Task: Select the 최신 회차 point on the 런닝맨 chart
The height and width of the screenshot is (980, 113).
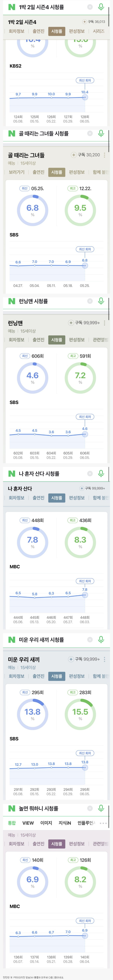Action: pyautogui.click(x=85, y=434)
